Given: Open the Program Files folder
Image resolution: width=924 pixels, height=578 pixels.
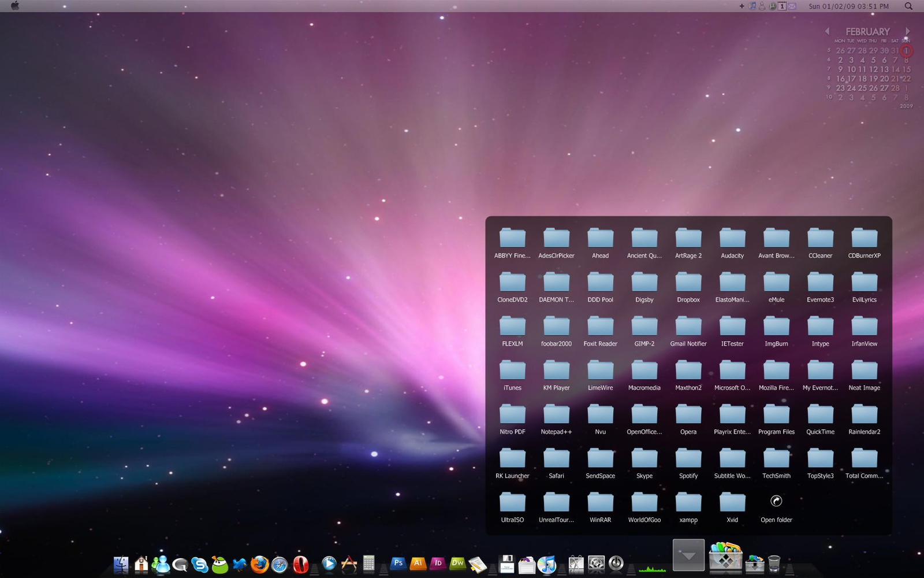Looking at the screenshot, I should coord(776,420).
